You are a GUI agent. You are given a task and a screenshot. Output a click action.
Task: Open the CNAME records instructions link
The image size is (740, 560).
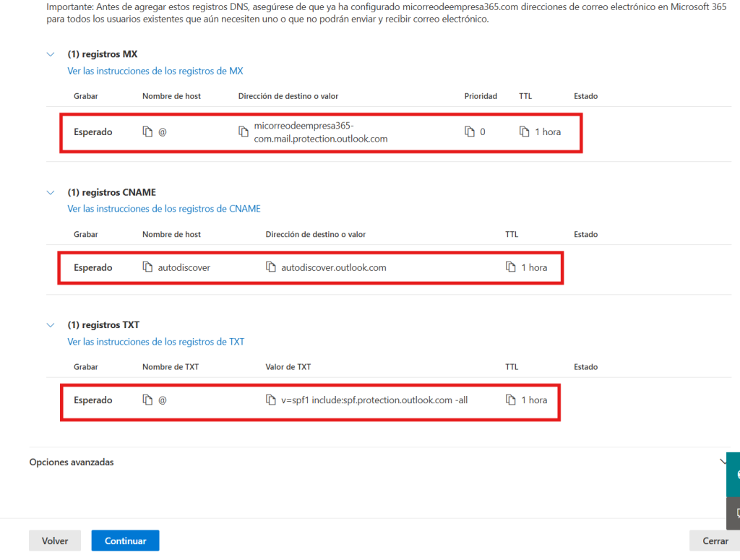tap(164, 209)
